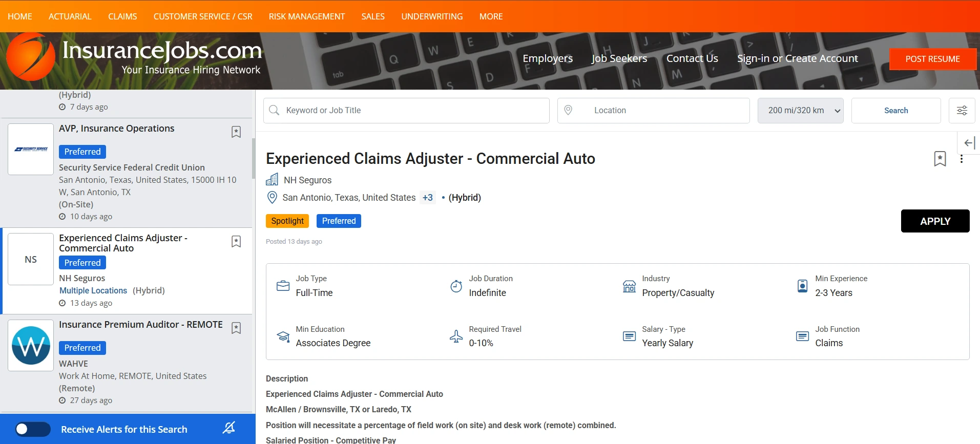Click Preferred badge on Security Service listing
Viewport: 980px width, 444px height.
point(82,152)
